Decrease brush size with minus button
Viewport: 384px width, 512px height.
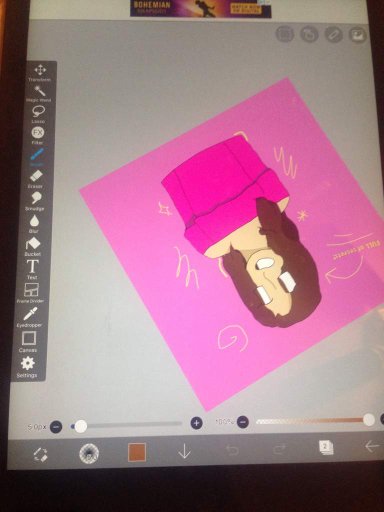tap(56, 427)
